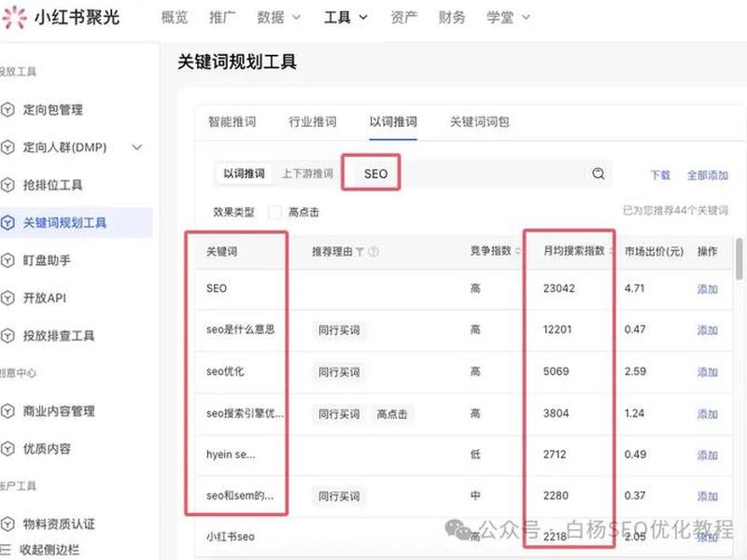Open 开放API in the sidebar
The image size is (747, 560).
tap(45, 298)
